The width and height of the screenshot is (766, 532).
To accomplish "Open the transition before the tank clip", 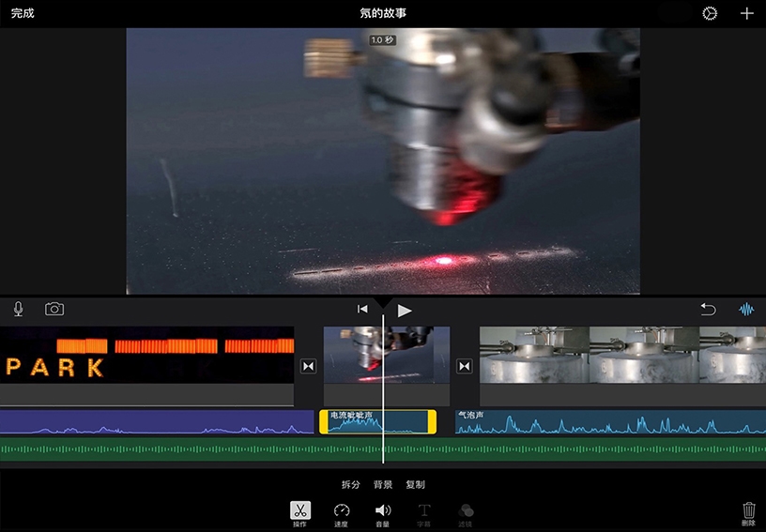I will coord(464,366).
